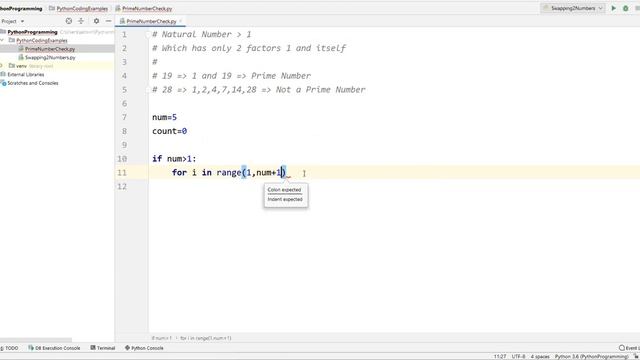Select Swapping2Numbers.py in project tree
Screen dimensions: 640x360
(x=50, y=58)
